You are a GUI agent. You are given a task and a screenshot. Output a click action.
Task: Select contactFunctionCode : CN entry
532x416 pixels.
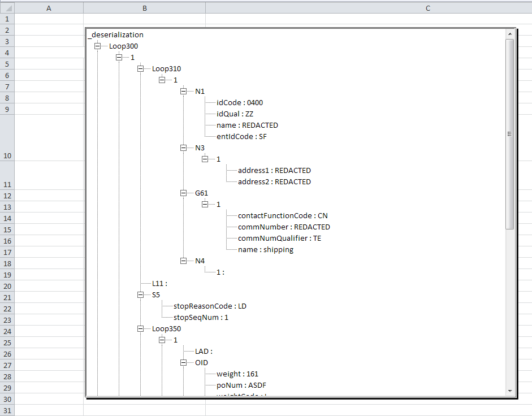coord(283,215)
